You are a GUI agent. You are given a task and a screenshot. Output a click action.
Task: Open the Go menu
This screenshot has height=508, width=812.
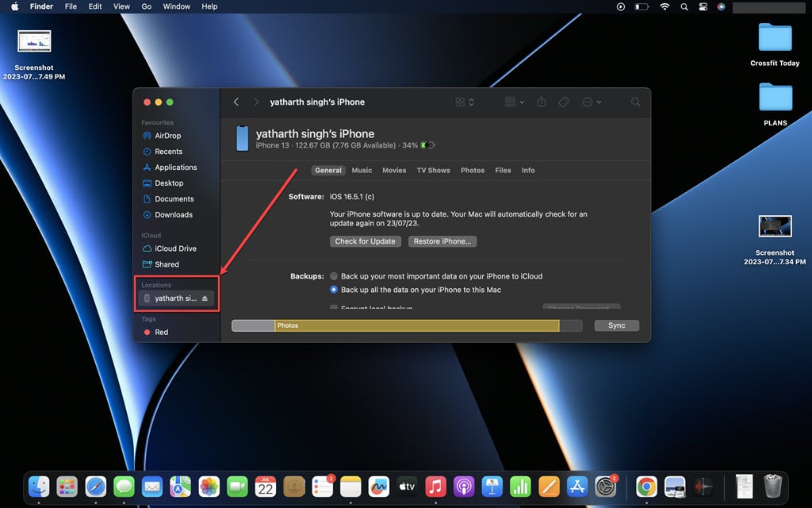(147, 6)
